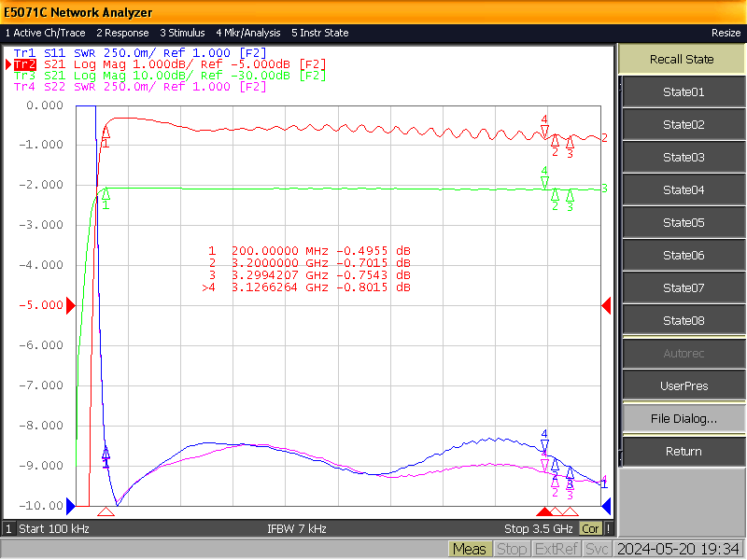Recall State08
The height and width of the screenshot is (560, 747).
(684, 320)
